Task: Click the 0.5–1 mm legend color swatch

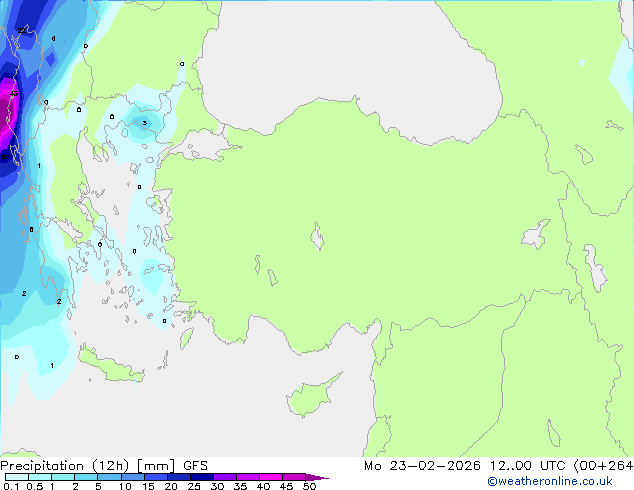Action: click(x=40, y=477)
